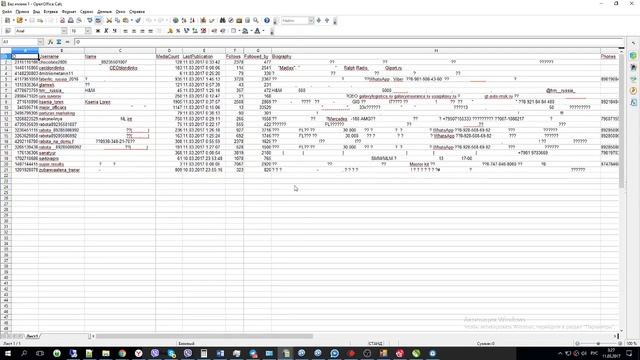640x360 pixels.
Task: Open the sidebar Properties deck icon
Action: 633,56
